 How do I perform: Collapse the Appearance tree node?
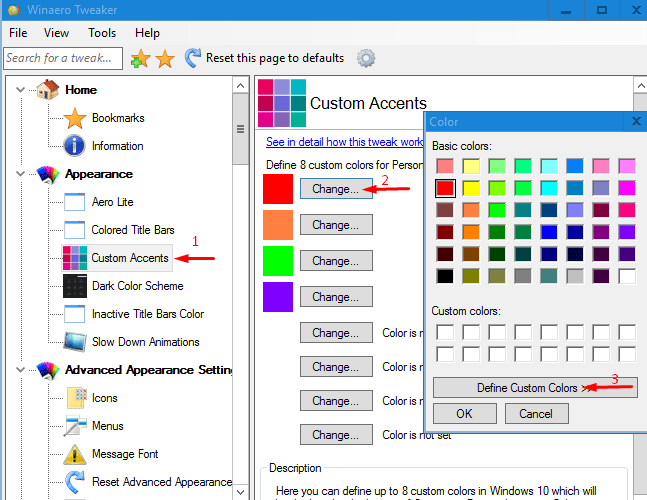[x=20, y=174]
